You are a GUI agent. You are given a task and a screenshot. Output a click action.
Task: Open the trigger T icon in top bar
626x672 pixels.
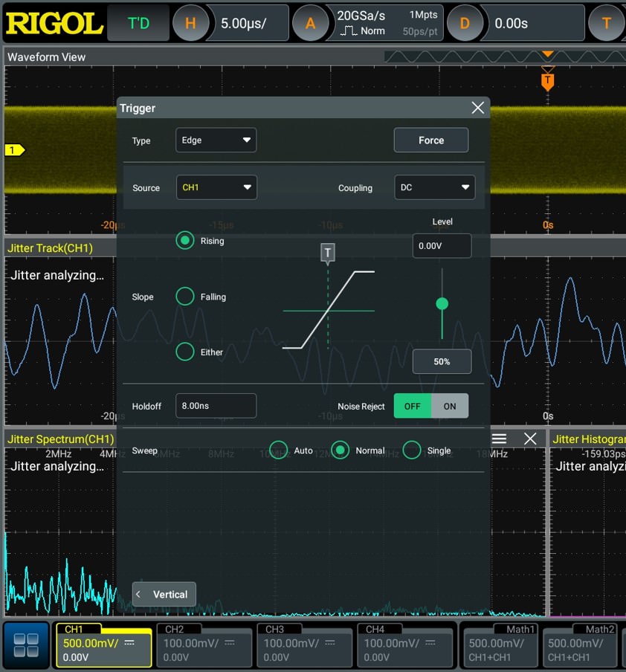click(606, 23)
